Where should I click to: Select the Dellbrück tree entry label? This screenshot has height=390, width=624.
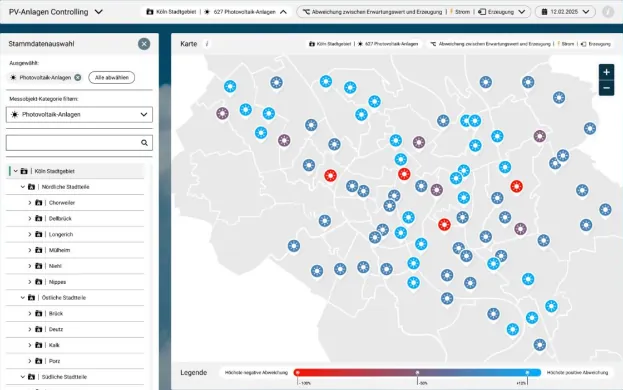coord(60,218)
